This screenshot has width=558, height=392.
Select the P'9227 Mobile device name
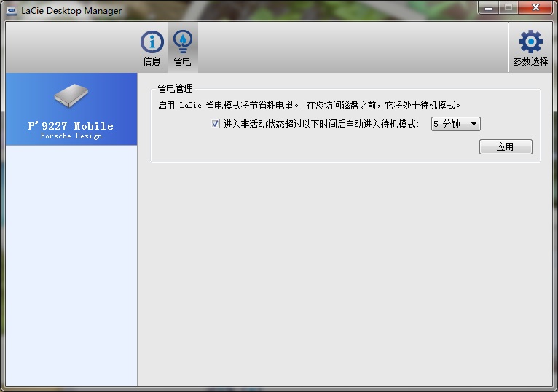[x=71, y=126]
